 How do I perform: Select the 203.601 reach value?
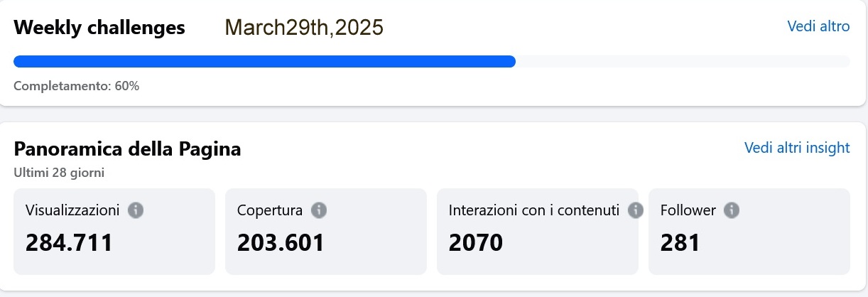click(281, 243)
